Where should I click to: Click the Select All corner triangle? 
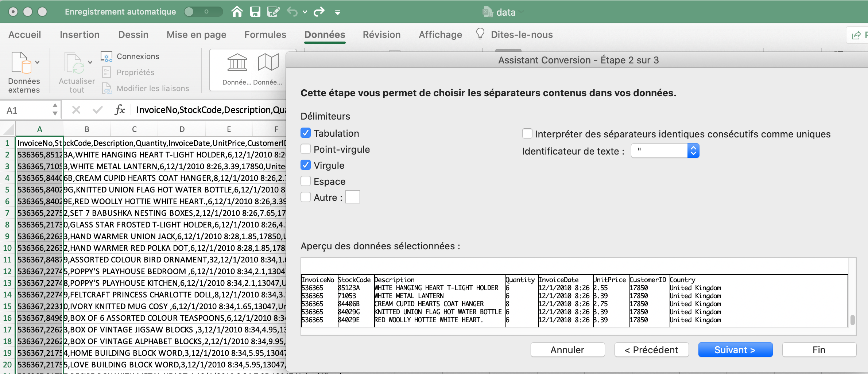8,129
